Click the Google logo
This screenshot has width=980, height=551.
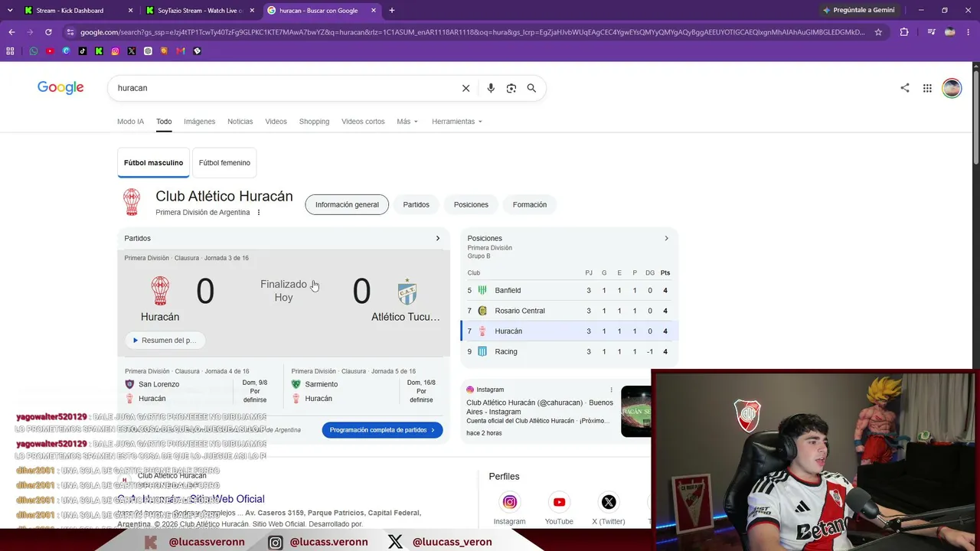click(x=60, y=88)
